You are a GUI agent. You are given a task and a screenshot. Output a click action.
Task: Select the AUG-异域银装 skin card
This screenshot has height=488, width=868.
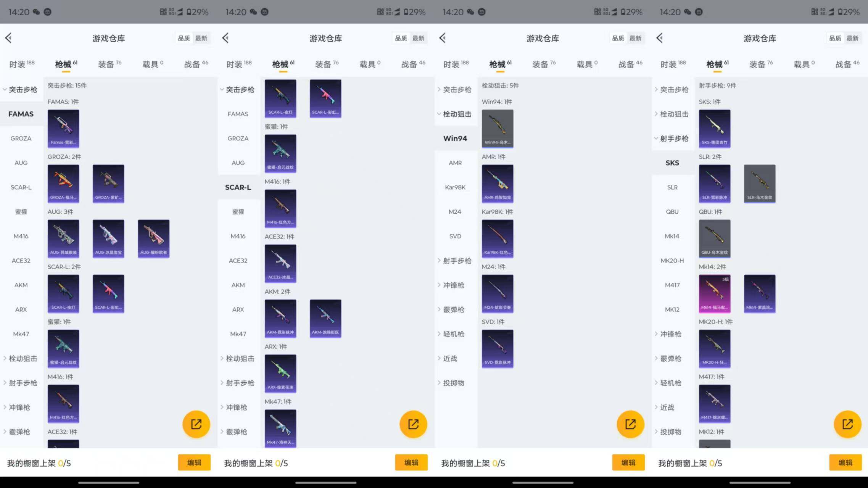pyautogui.click(x=63, y=238)
